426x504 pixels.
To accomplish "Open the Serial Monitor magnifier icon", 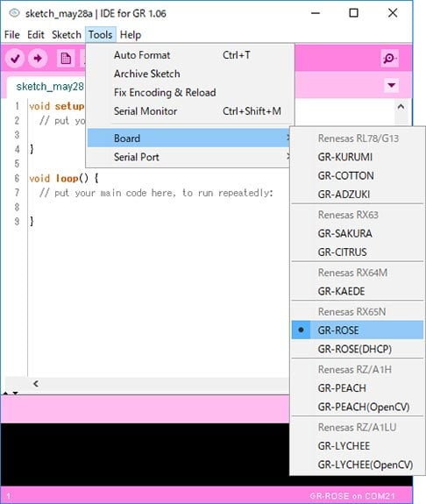I will [x=390, y=58].
